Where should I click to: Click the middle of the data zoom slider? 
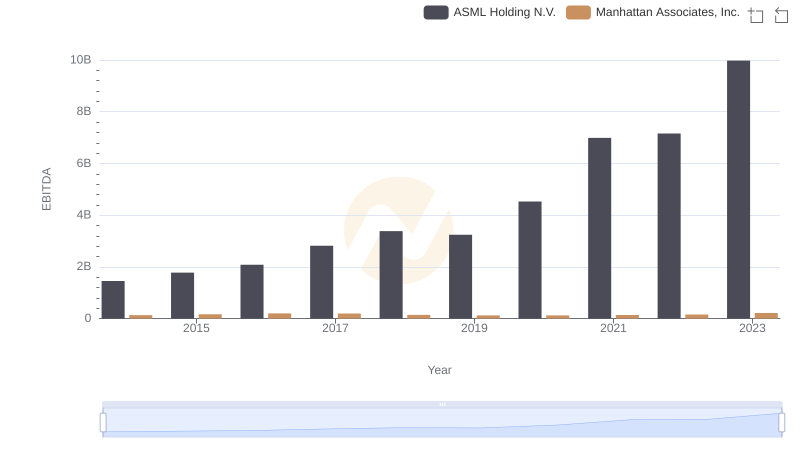[x=442, y=422]
